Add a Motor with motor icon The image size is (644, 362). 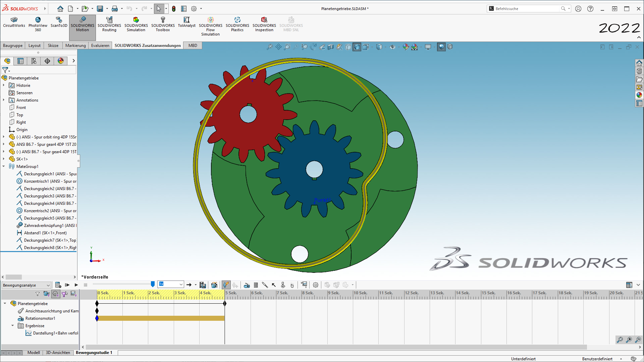point(247,285)
